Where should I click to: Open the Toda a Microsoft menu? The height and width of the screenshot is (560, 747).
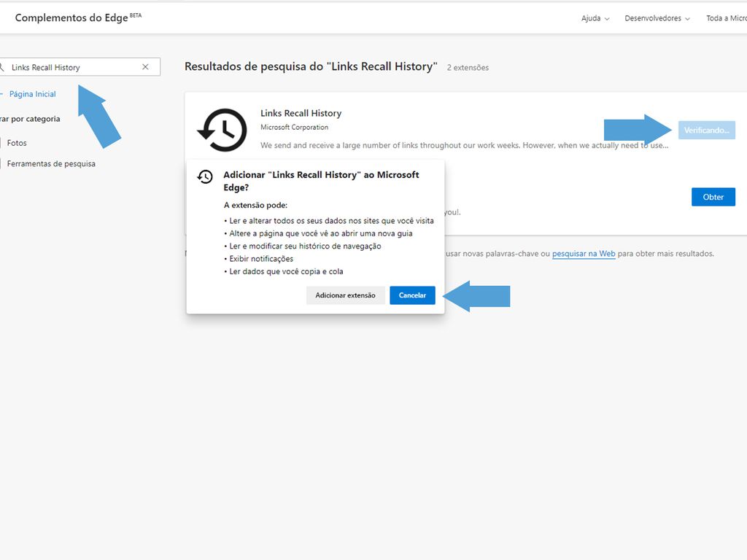726,18
